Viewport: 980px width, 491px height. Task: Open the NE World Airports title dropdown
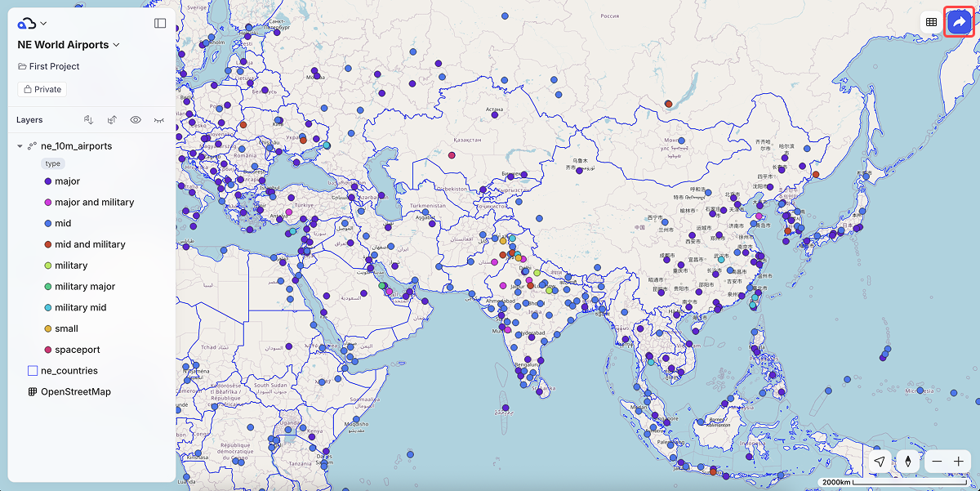pos(116,45)
